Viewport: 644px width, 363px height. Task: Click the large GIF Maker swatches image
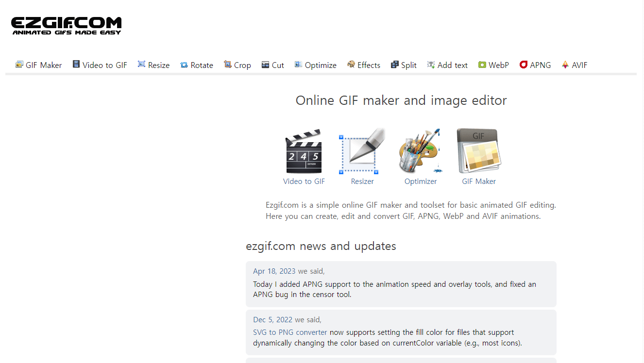[479, 151]
